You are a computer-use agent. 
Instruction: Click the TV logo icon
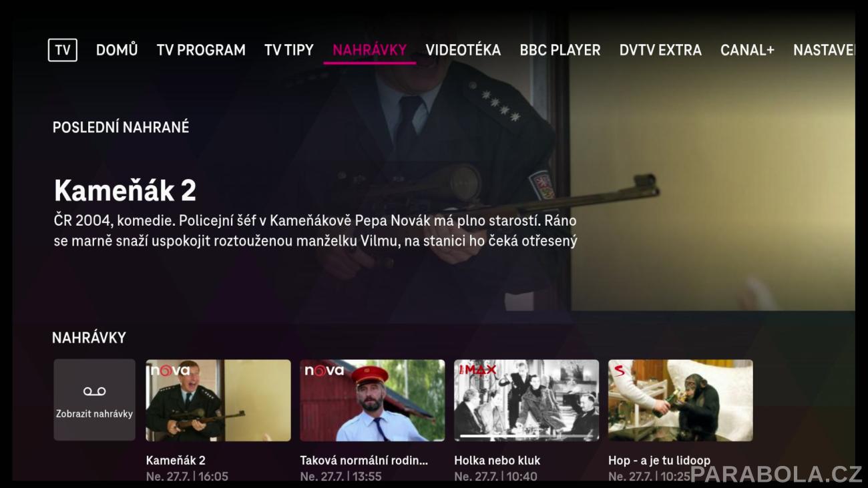[x=63, y=50]
